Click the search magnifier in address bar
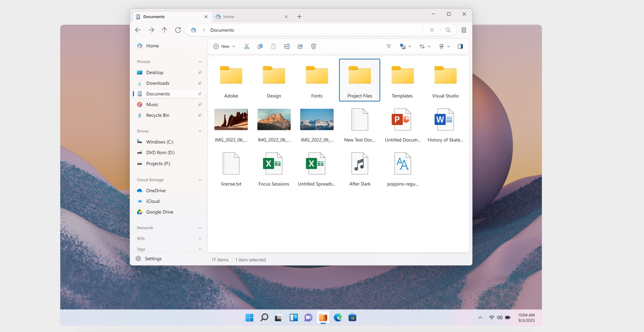This screenshot has width=644, height=332. pyautogui.click(x=448, y=30)
